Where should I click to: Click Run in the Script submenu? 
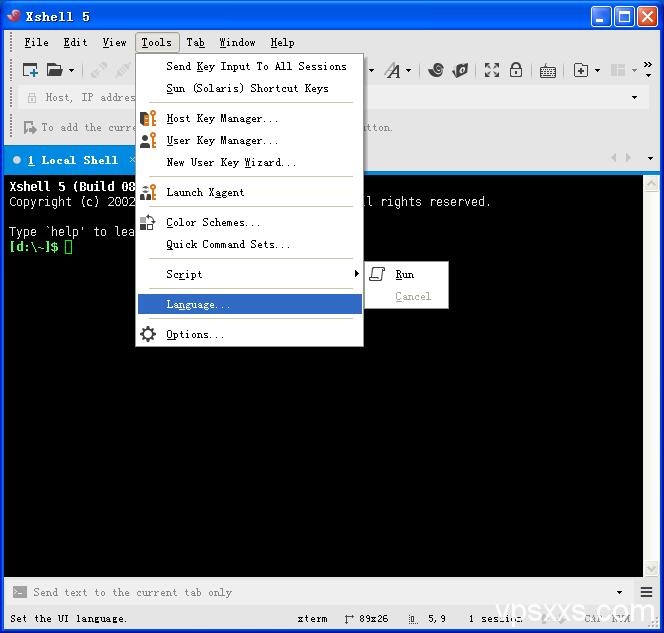(406, 274)
